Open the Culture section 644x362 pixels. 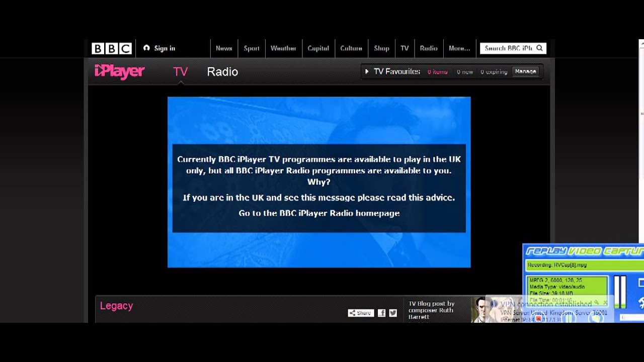(x=351, y=48)
